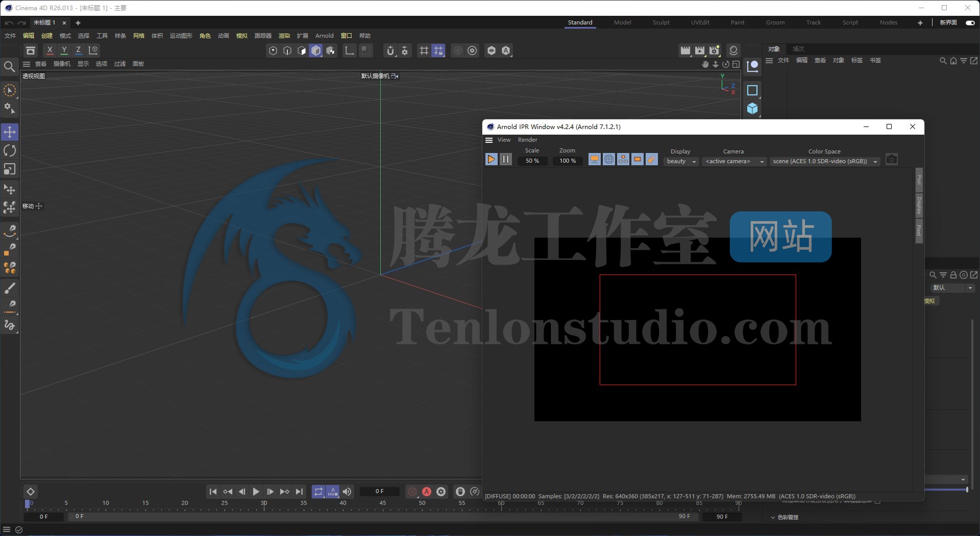Screen dimensions: 980x536
Task: Toggle the autokey A button
Action: (x=427, y=492)
